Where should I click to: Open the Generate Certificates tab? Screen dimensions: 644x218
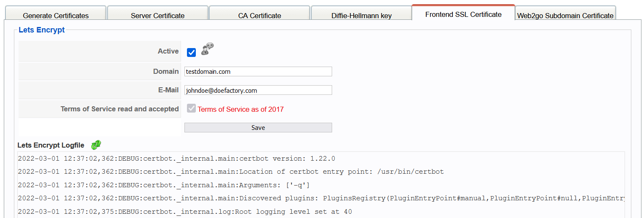56,13
